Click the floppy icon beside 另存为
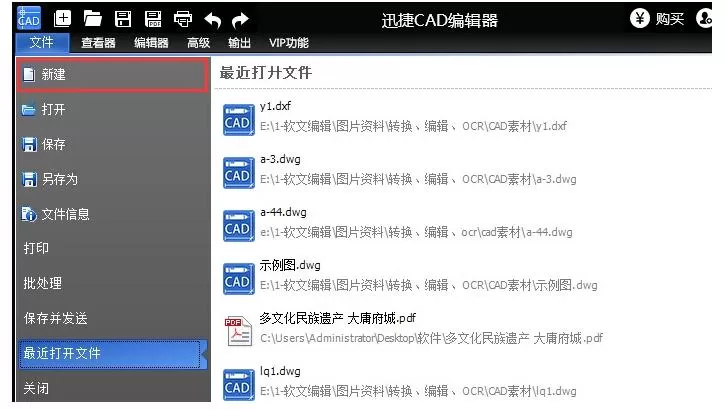 [x=29, y=179]
